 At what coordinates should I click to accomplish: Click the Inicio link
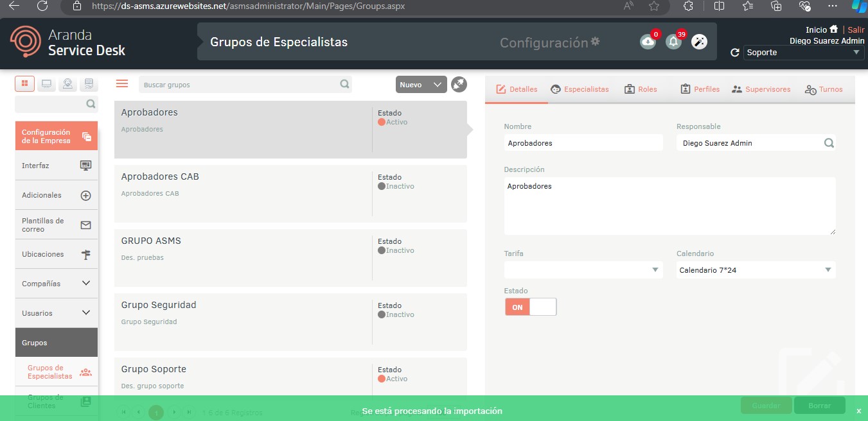(x=816, y=30)
